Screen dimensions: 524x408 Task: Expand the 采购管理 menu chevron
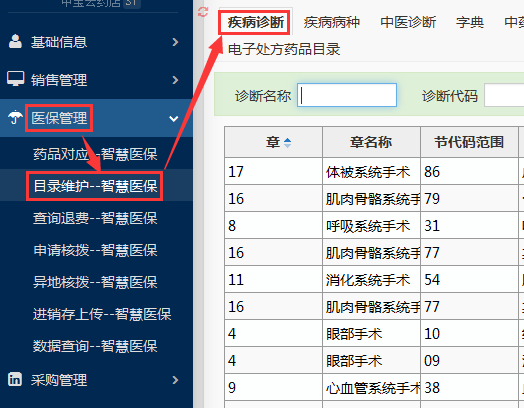pyautogui.click(x=175, y=380)
